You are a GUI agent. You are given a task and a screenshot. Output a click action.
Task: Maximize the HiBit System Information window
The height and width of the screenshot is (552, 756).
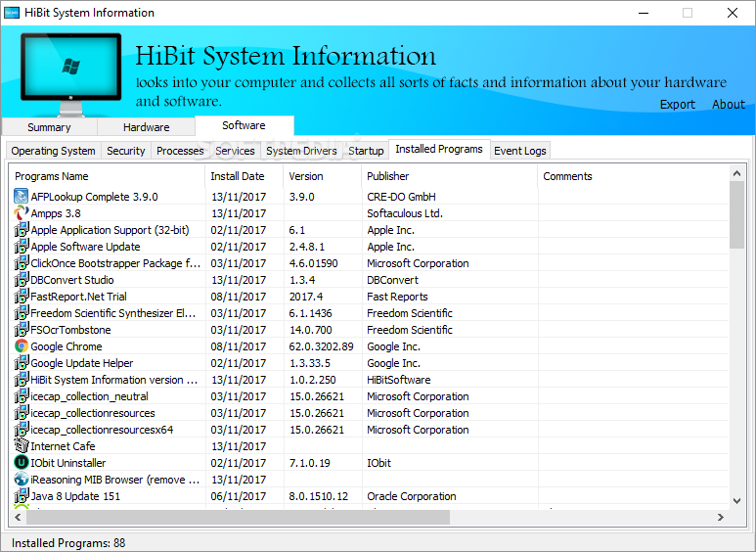coord(688,13)
